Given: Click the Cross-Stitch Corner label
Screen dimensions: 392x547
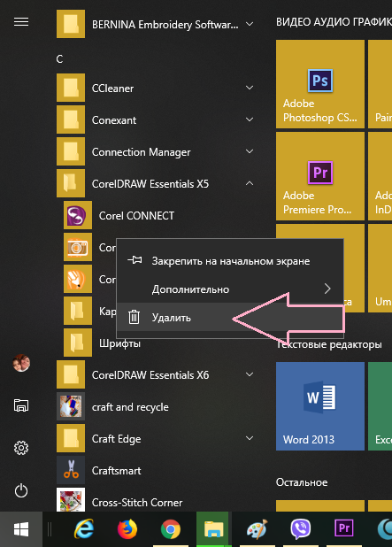Looking at the screenshot, I should point(137,503).
